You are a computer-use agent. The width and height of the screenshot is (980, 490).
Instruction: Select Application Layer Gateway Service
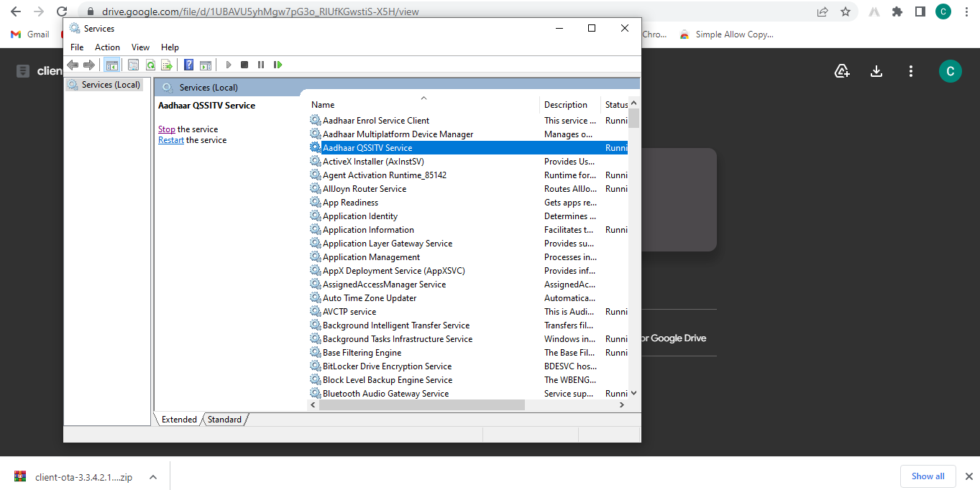469,244
